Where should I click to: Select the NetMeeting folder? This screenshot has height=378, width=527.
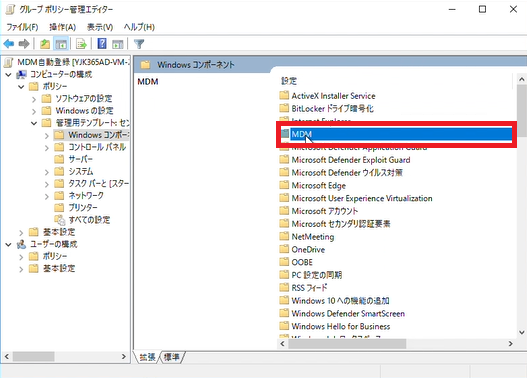click(313, 237)
